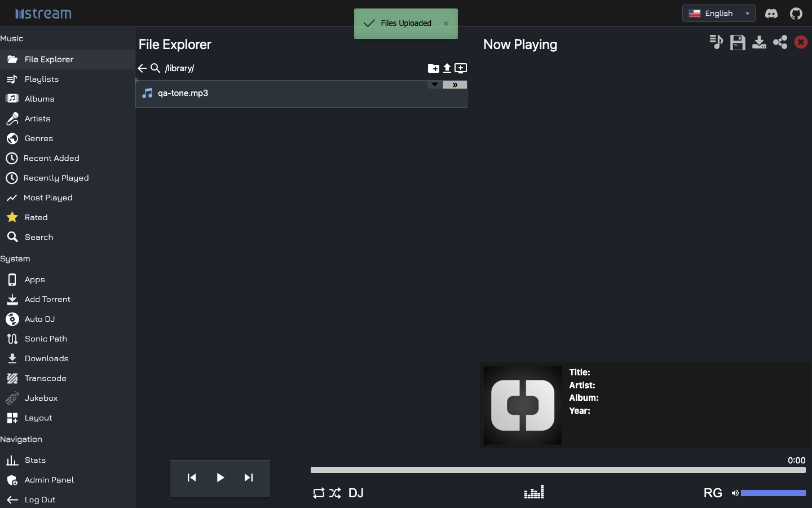Open Genres section
Viewport: 812px width, 508px height.
point(67,138)
